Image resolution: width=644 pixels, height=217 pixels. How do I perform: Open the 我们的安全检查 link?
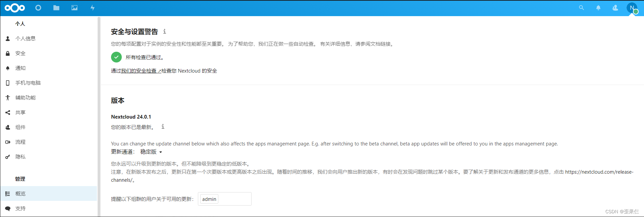click(x=141, y=71)
